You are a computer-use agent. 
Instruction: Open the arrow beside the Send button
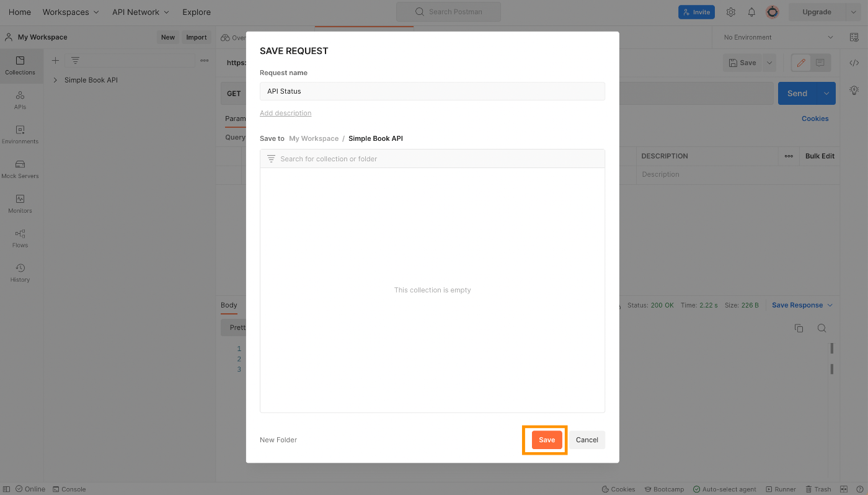(x=826, y=94)
